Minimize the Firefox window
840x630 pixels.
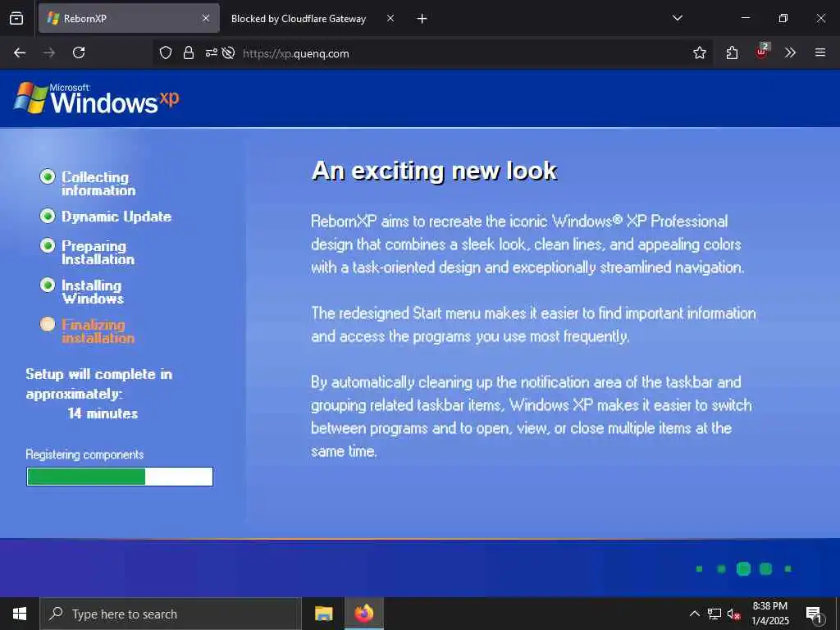[745, 18]
